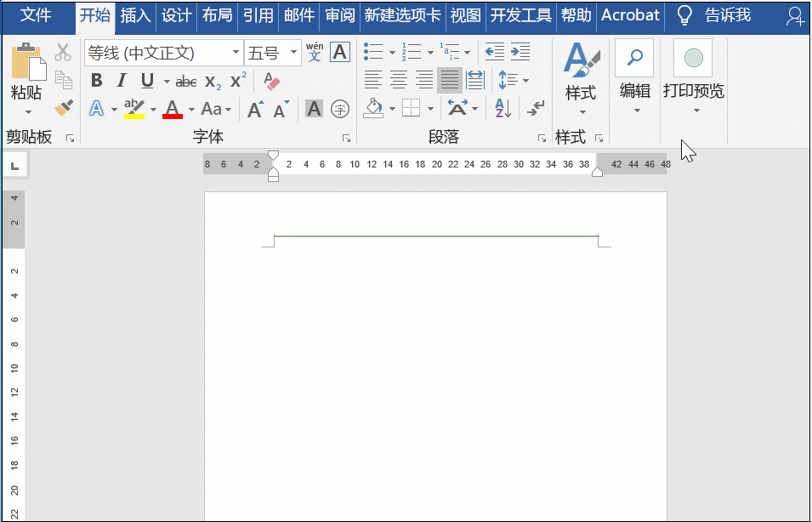Toggle justify alignment button
The width and height of the screenshot is (812, 522).
click(x=450, y=80)
